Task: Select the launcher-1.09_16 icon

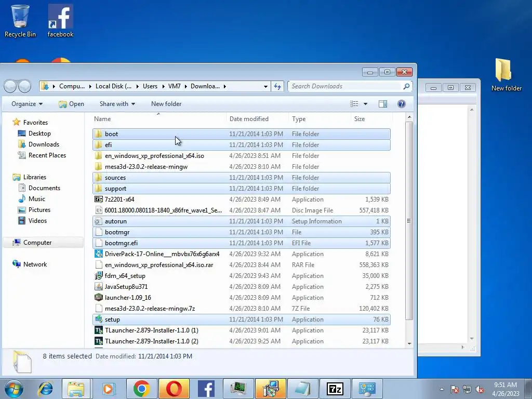Action: click(98, 298)
